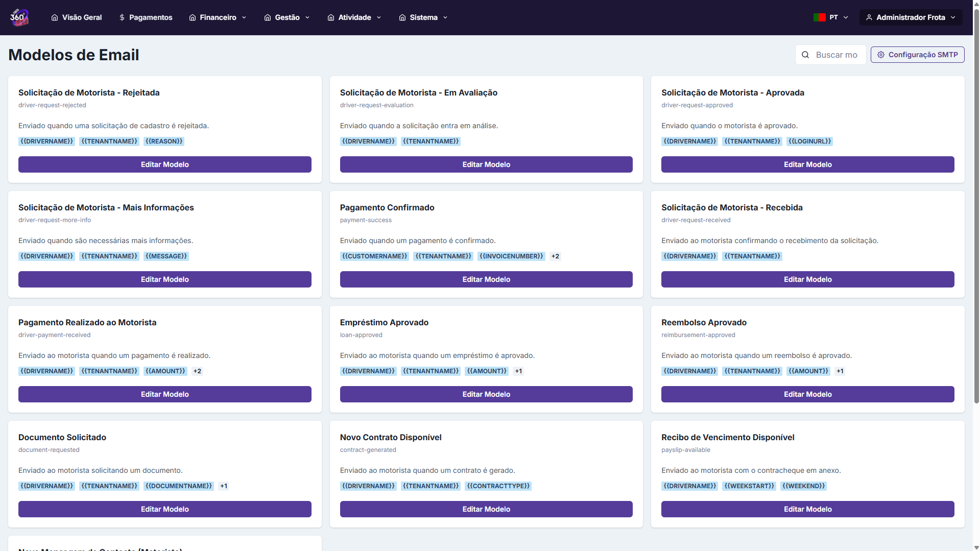Open Administrador Frota account menu
Screen dimensions: 980x551
click(x=911, y=17)
